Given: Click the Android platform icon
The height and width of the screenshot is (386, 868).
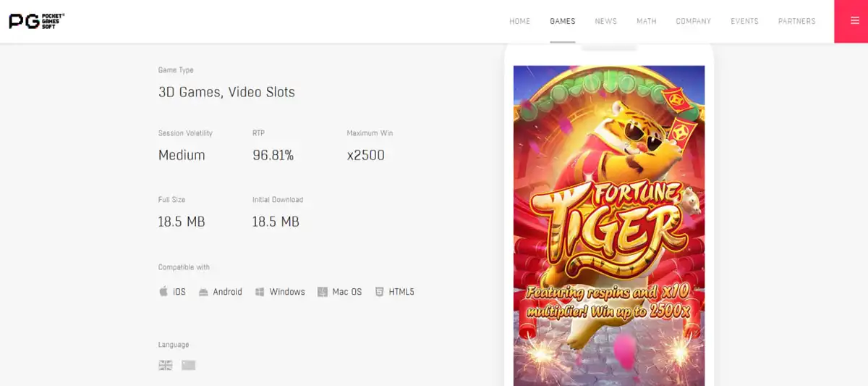Looking at the screenshot, I should 203,292.
